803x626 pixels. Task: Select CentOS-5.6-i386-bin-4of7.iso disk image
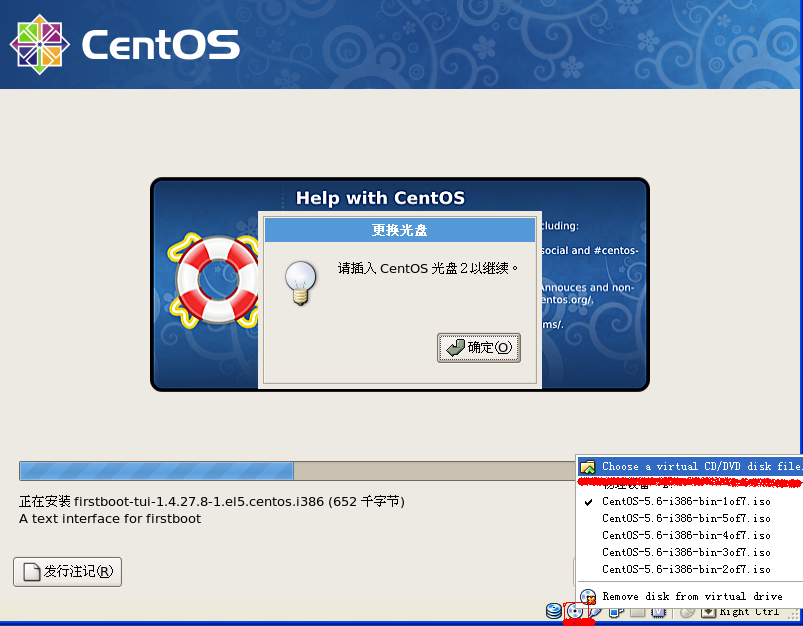tap(690, 535)
